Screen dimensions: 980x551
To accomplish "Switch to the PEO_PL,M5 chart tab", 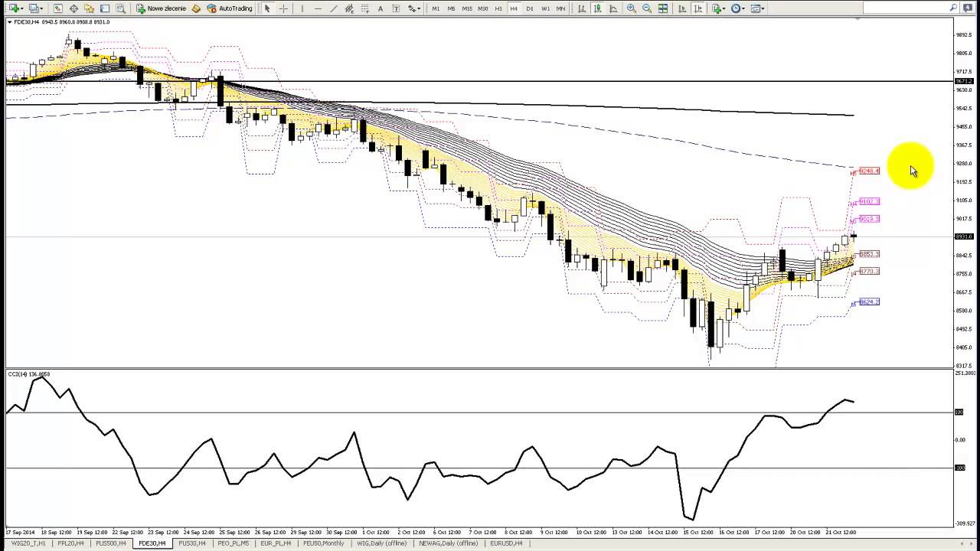I will point(233,543).
